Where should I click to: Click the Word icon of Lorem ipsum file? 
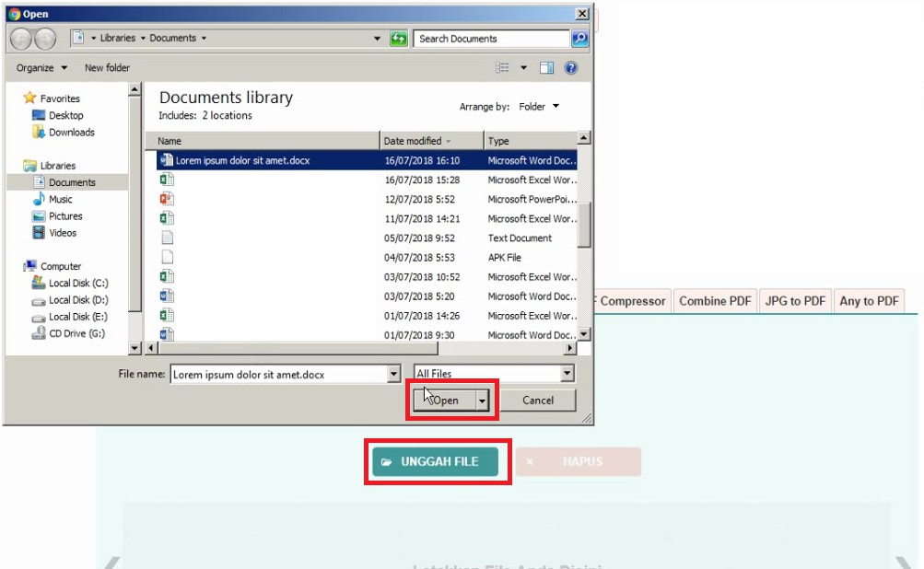point(167,160)
